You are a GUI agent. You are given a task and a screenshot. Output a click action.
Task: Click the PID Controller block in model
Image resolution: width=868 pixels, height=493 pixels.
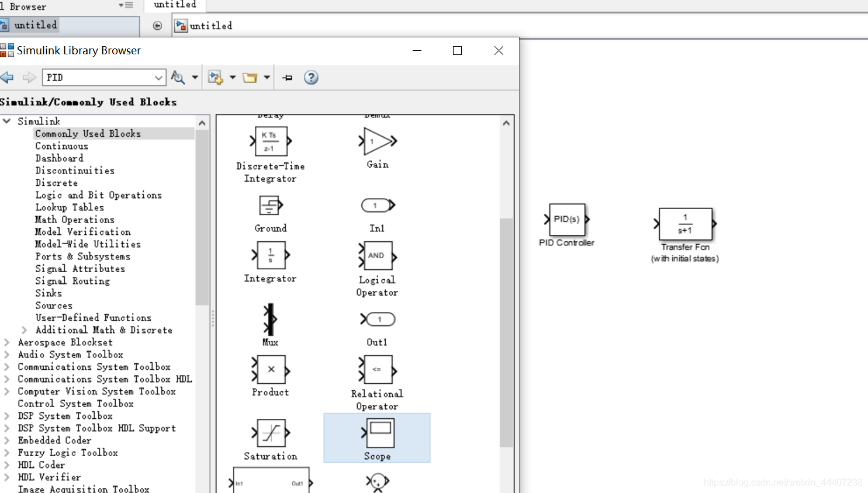[567, 220]
